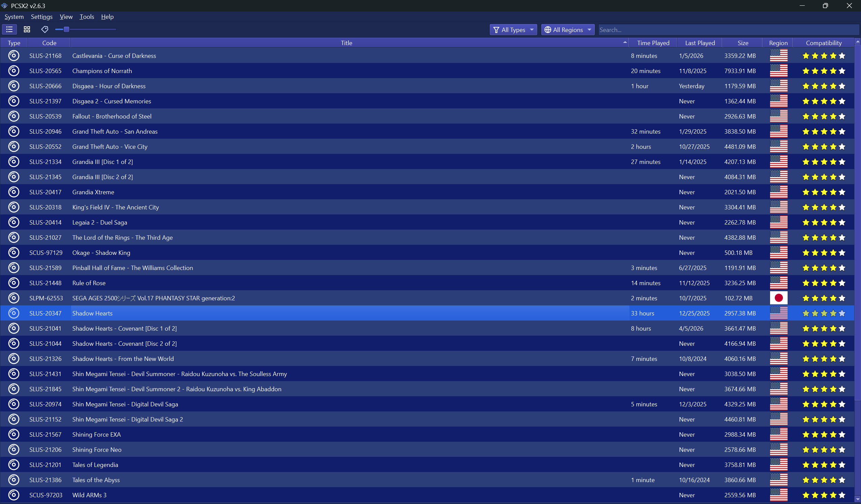The image size is (861, 504).
Task: Click the Title column sort arrow
Action: coord(625,42)
